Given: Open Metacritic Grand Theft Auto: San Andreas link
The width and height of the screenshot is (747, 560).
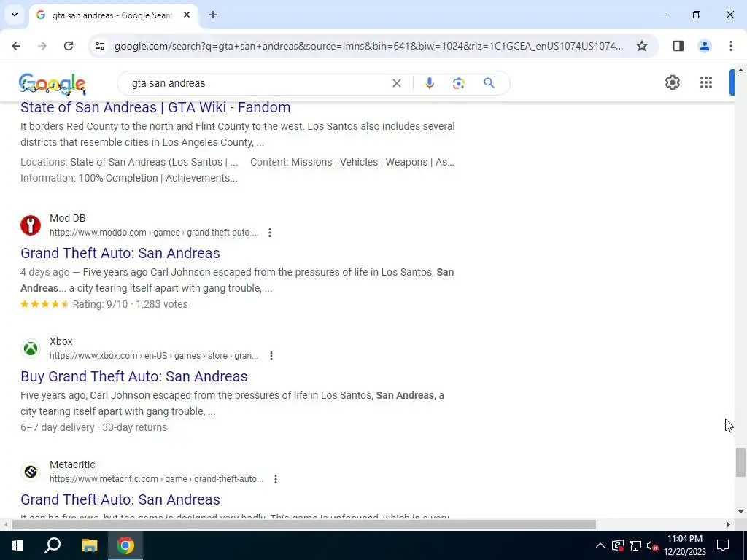Looking at the screenshot, I should (120, 499).
